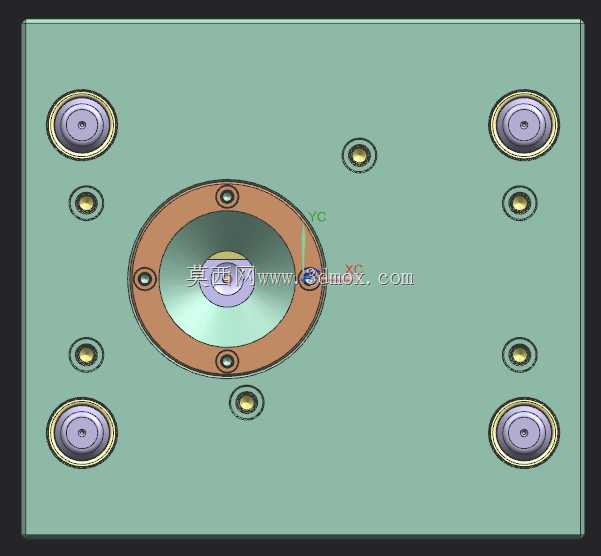Select the upper-right purple guide pin
Viewport: 601px width, 556px height.
point(524,125)
